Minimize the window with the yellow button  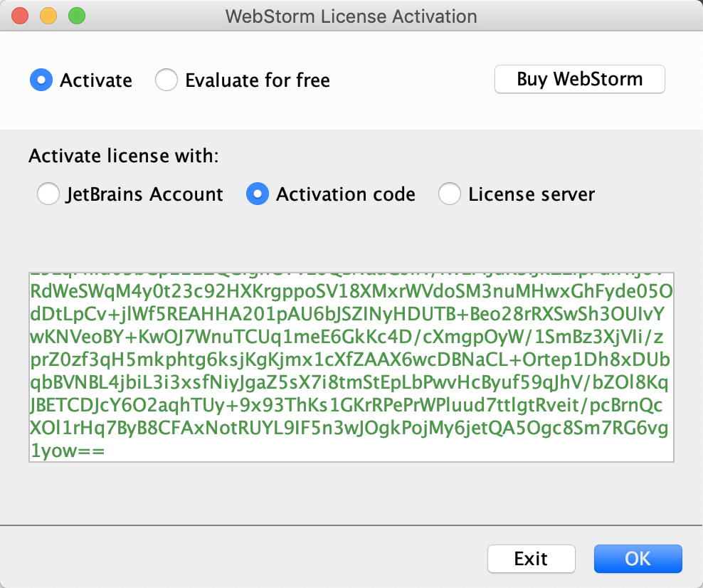click(x=48, y=16)
